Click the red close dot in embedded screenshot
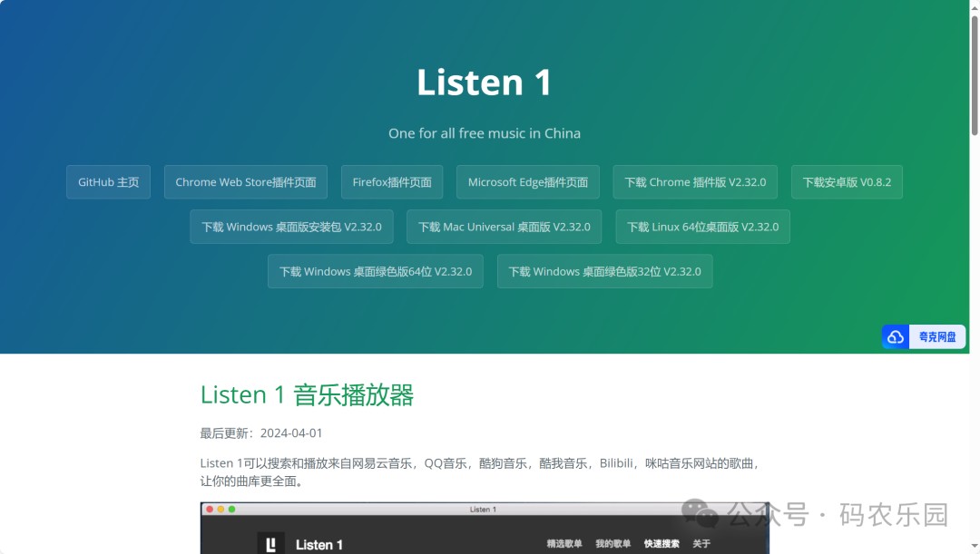This screenshot has height=554, width=980. (x=210, y=509)
